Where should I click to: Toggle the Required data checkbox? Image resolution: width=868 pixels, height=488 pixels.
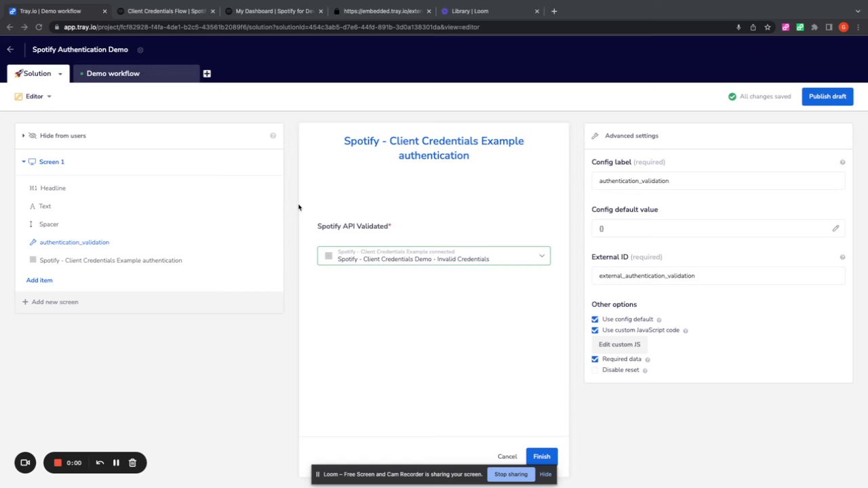click(x=595, y=359)
